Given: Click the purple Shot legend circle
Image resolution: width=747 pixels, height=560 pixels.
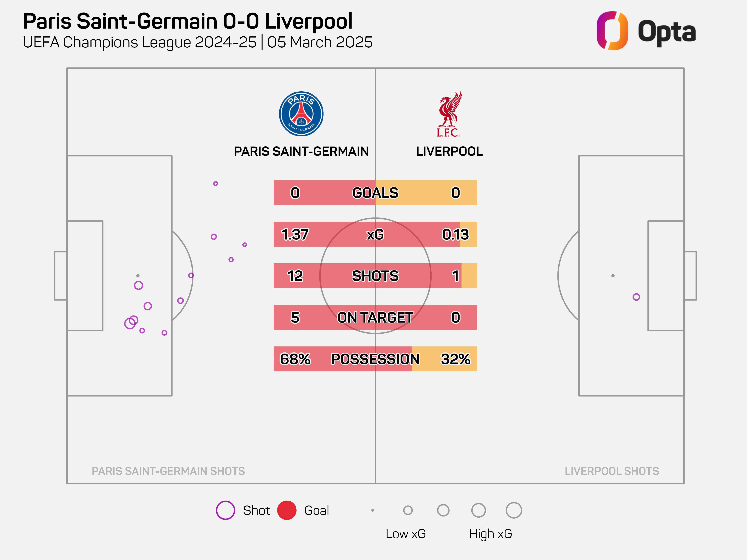Looking at the screenshot, I should [225, 510].
